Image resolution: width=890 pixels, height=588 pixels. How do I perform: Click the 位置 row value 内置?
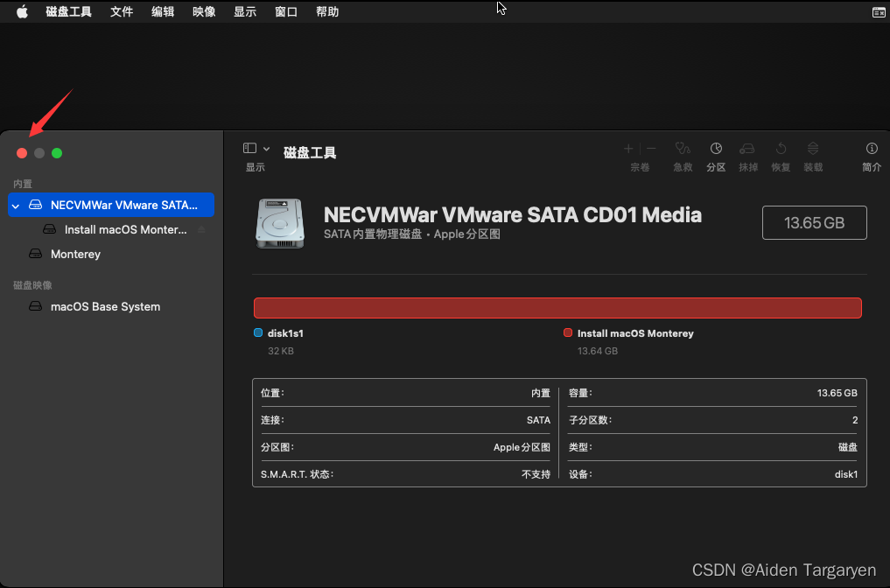pyautogui.click(x=541, y=394)
